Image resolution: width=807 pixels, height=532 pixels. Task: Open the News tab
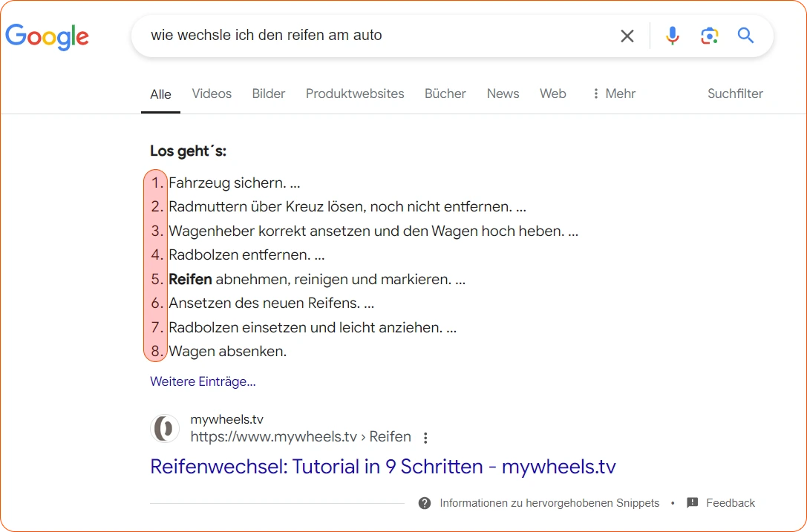(503, 93)
